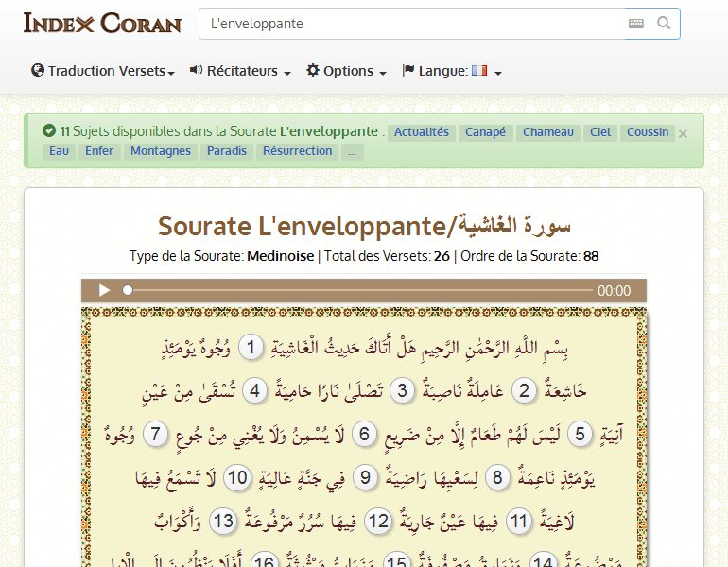Select the Actualités subject tag
Viewport: 728px width, 567px height.
click(421, 132)
